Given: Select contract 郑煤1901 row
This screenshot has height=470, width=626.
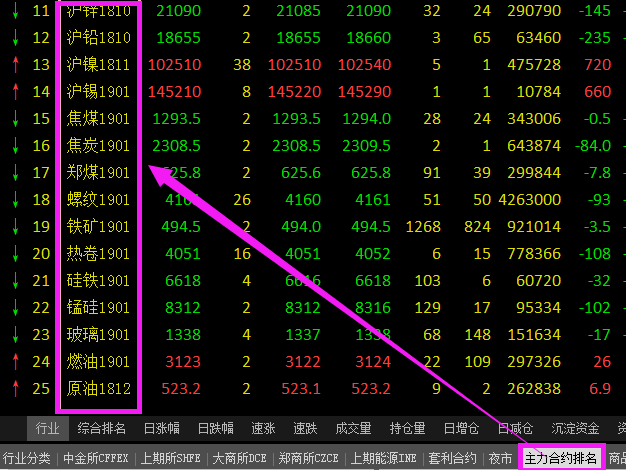Looking at the screenshot, I should click(99, 173).
